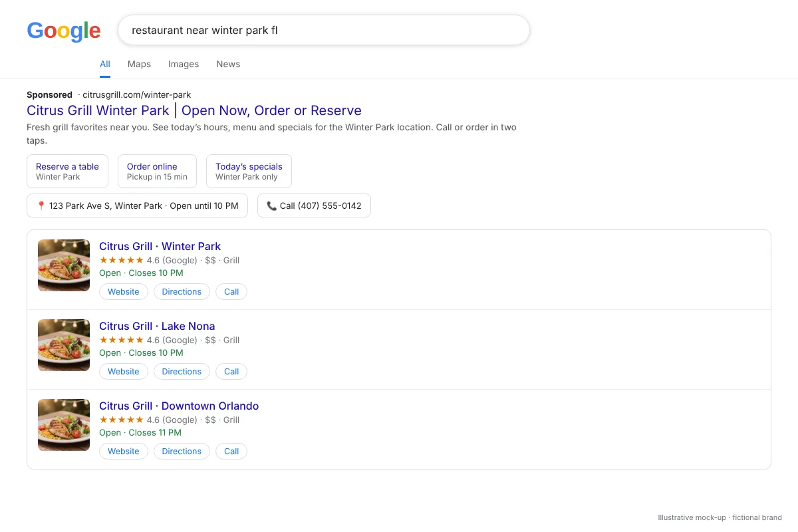Click Website for the Lake Nona listing

124,371
